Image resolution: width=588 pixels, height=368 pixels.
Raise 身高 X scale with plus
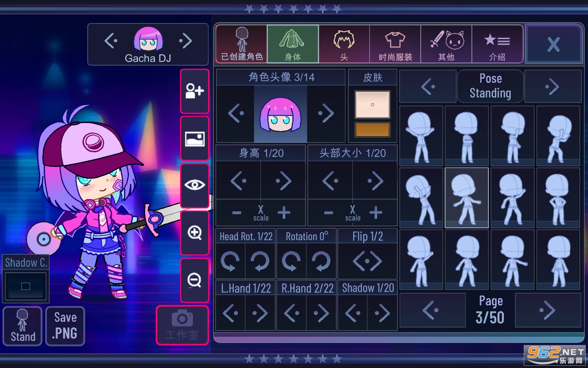[284, 213]
